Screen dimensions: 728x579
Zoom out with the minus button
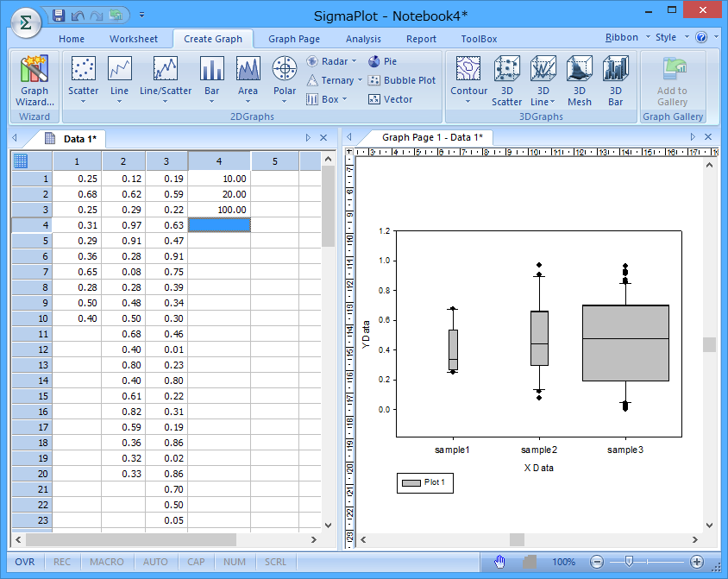tap(597, 563)
